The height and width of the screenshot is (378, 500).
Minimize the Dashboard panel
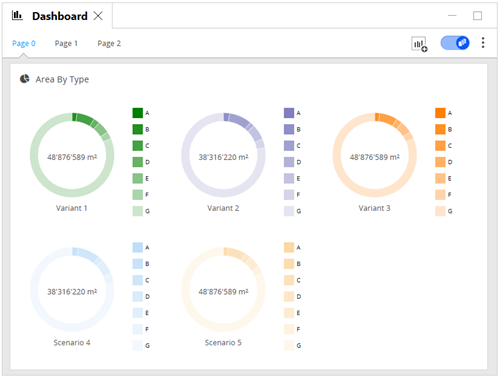pyautogui.click(x=452, y=16)
